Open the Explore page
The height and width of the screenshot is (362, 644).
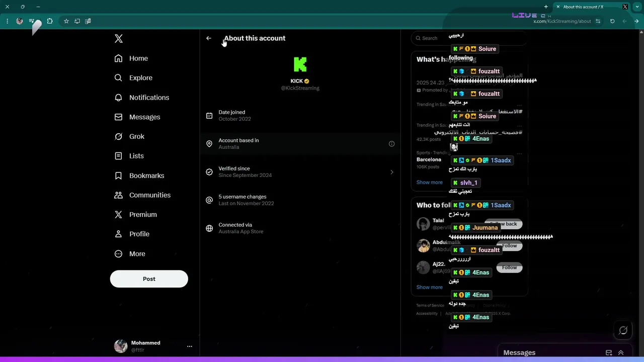pos(133,78)
